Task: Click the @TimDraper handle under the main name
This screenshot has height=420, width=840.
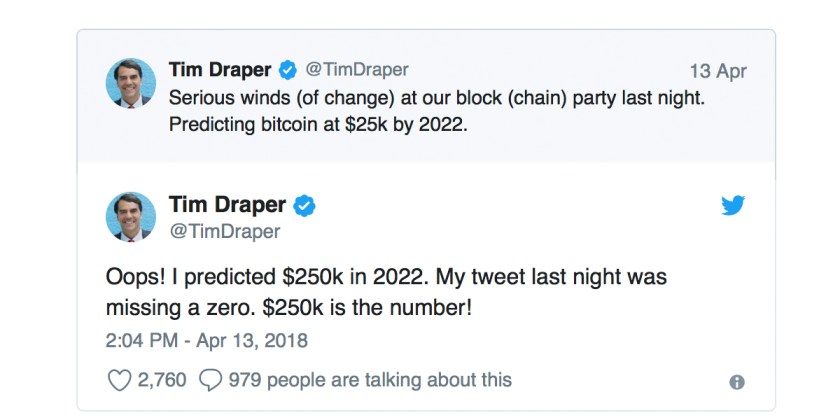Action: pos(224,232)
